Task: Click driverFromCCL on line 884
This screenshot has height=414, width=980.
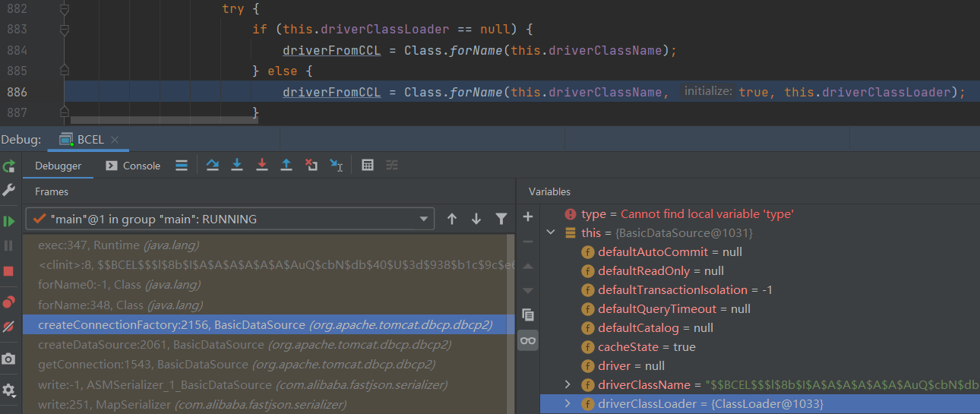Action: coord(332,50)
